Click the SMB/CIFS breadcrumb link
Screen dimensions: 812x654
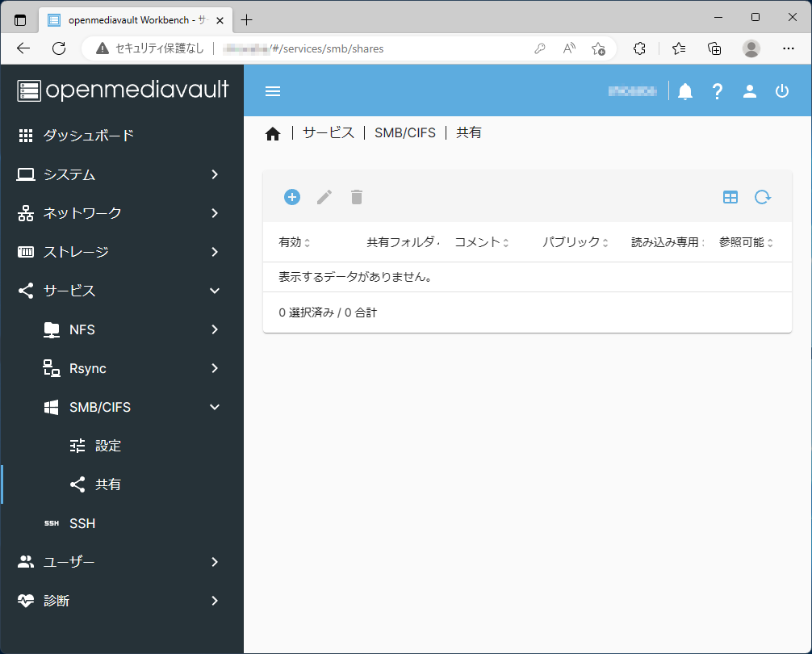[404, 133]
